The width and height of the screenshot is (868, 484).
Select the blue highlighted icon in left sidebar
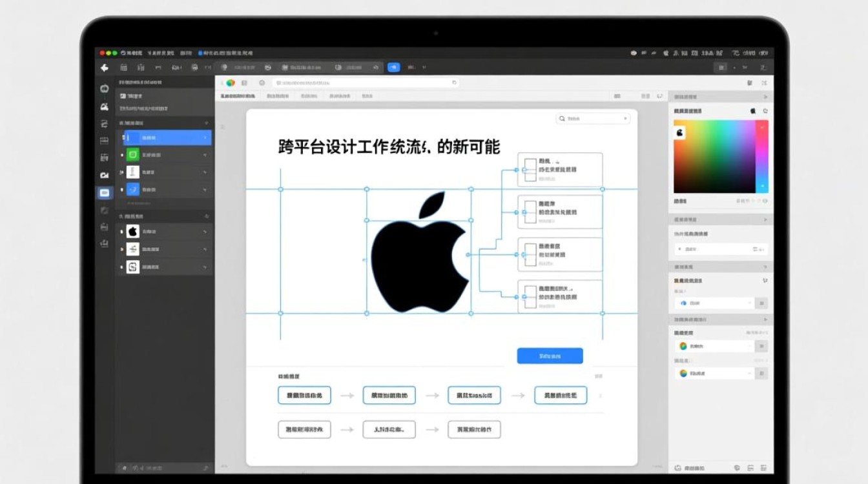pyautogui.click(x=104, y=192)
